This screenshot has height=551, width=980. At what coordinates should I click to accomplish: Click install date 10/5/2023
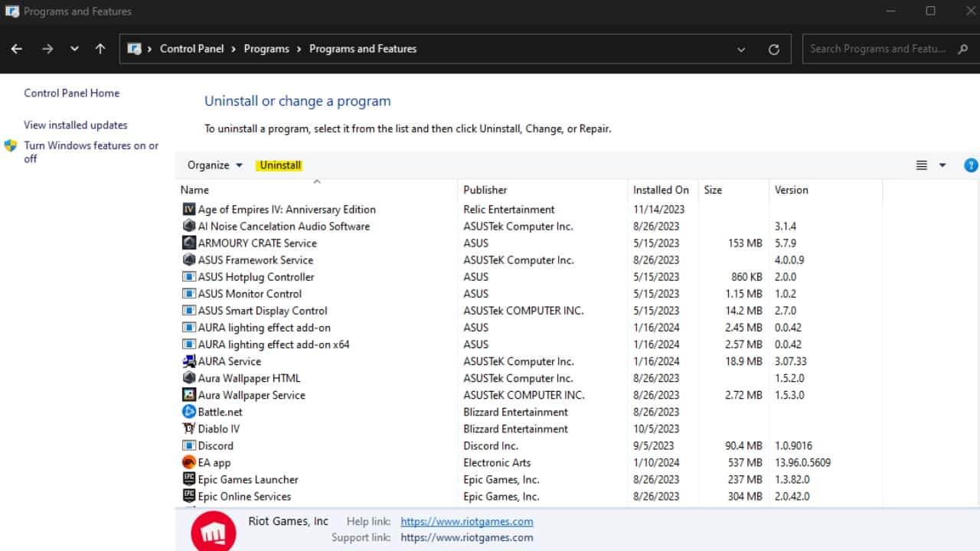coord(656,429)
